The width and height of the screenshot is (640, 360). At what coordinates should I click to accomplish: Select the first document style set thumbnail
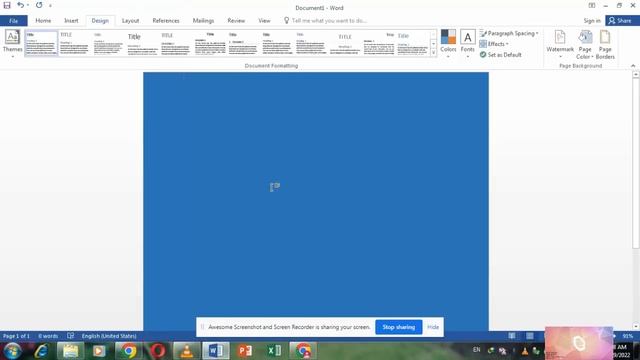(x=41, y=43)
